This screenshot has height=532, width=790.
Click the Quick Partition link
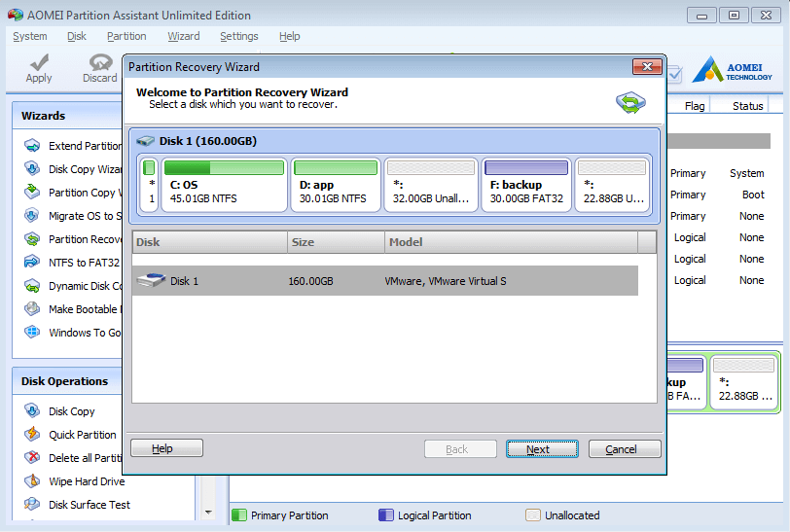(x=83, y=435)
